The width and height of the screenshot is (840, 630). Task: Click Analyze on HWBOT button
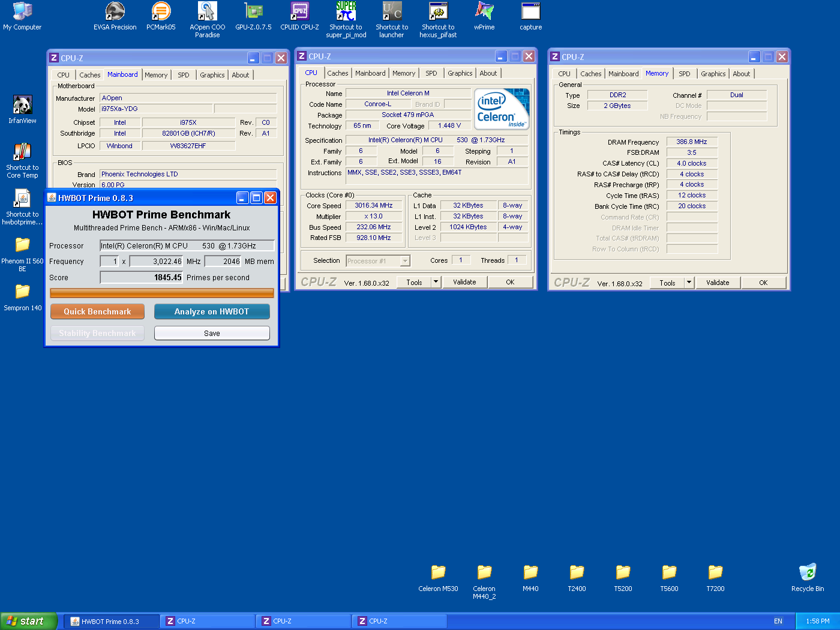point(212,311)
